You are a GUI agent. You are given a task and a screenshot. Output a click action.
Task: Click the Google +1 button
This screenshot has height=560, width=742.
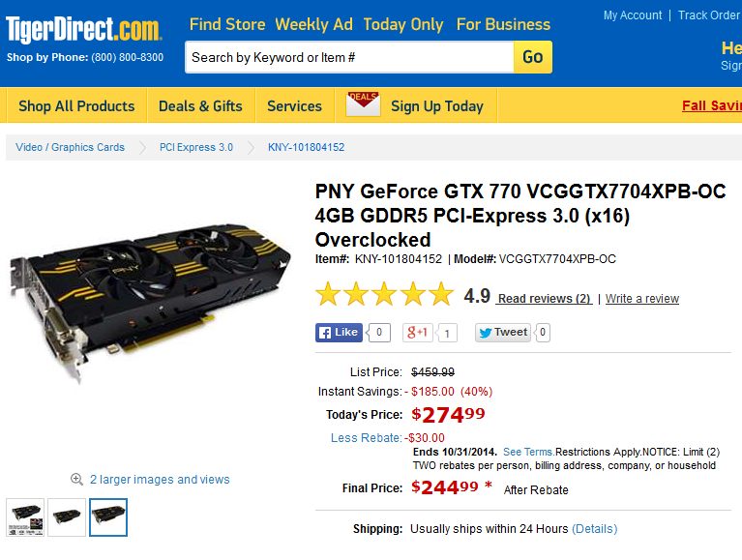419,333
